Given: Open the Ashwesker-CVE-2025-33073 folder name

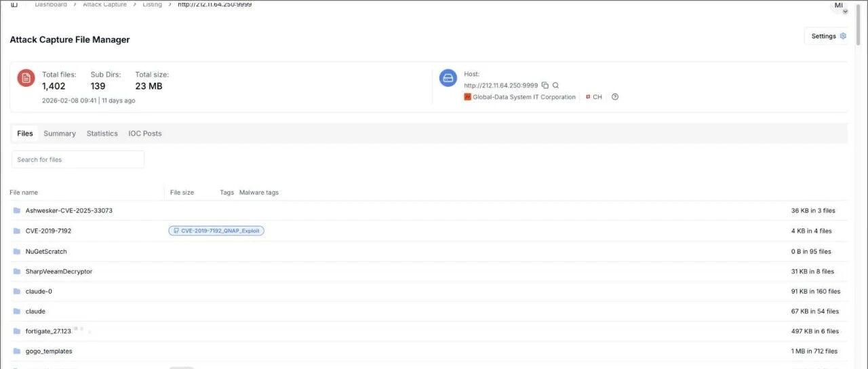Looking at the screenshot, I should [x=69, y=210].
